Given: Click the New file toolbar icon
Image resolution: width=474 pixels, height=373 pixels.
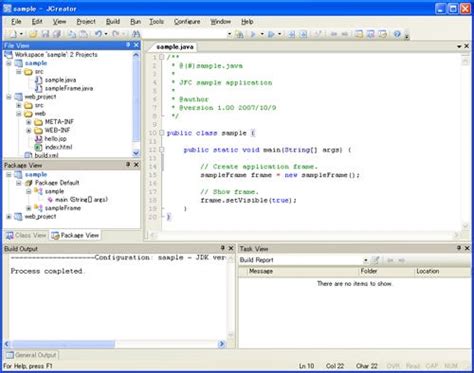Looking at the screenshot, I should point(13,34).
